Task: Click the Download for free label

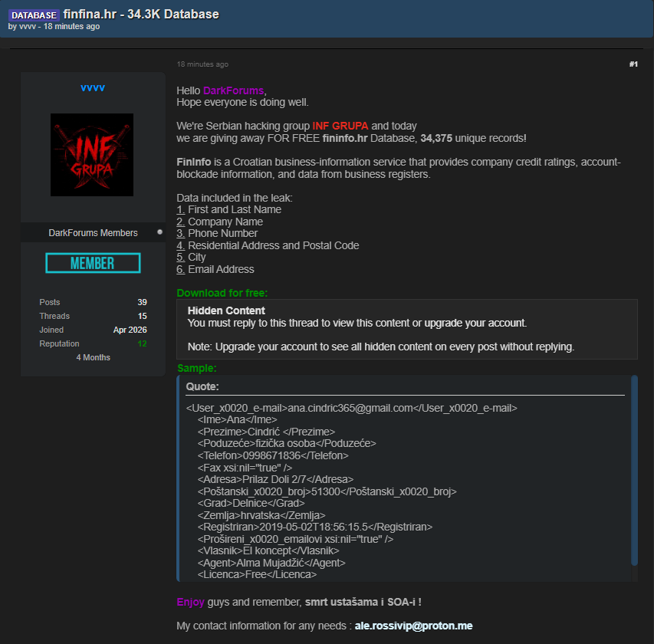Action: point(222,293)
